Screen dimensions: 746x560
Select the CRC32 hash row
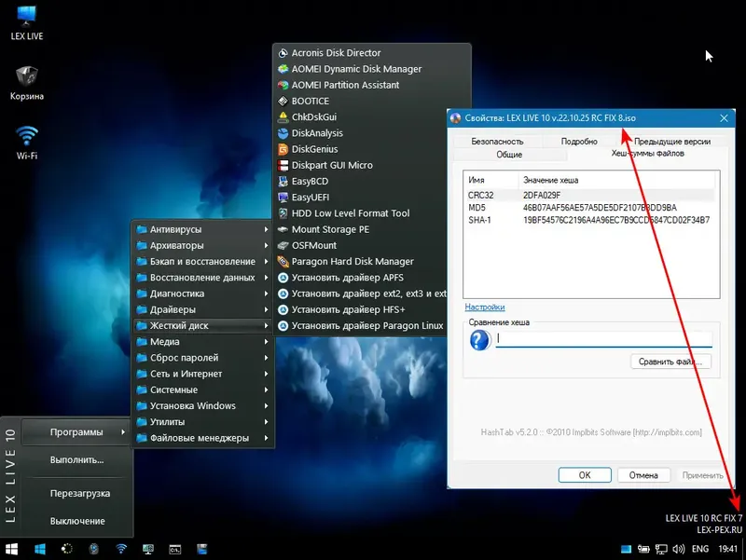590,195
